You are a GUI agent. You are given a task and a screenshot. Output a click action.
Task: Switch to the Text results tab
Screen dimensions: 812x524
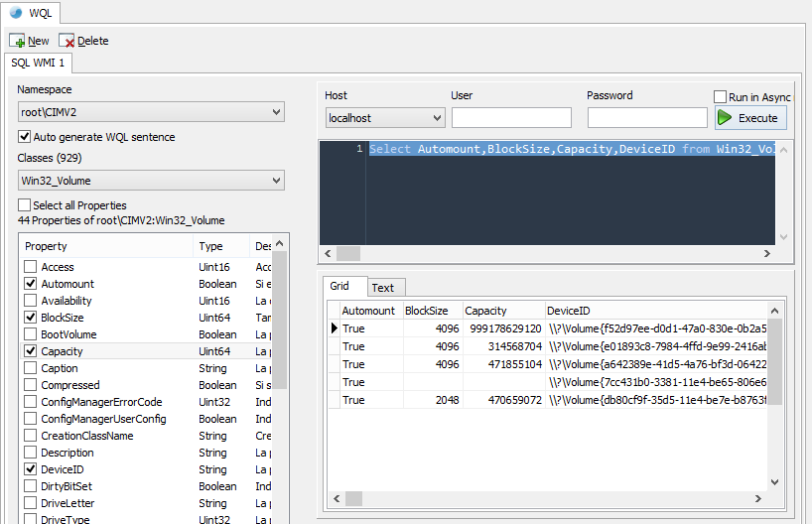click(x=382, y=288)
